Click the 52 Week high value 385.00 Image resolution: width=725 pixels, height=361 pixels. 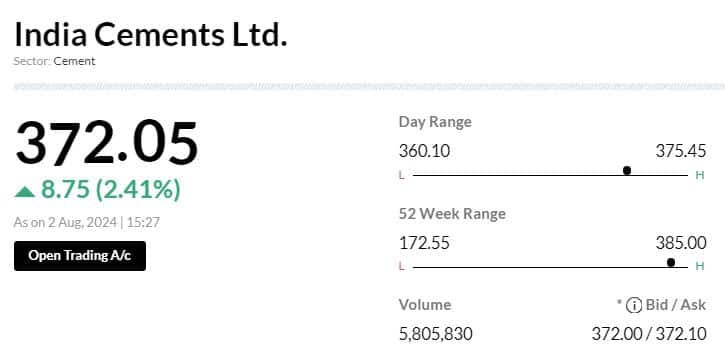(681, 243)
